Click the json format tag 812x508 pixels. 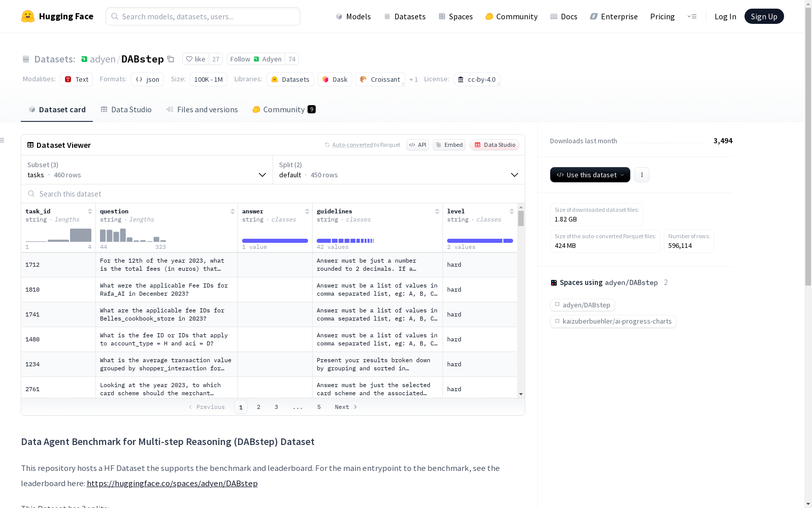coord(148,79)
